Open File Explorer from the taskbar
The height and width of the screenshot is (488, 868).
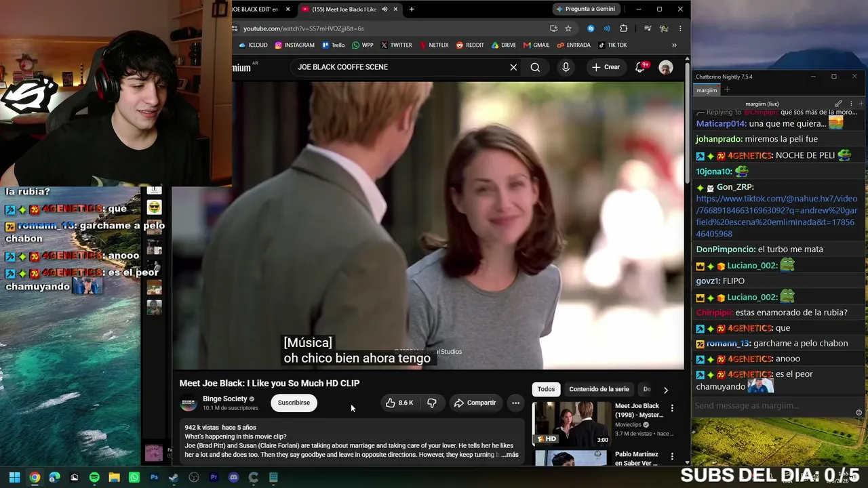point(114,477)
